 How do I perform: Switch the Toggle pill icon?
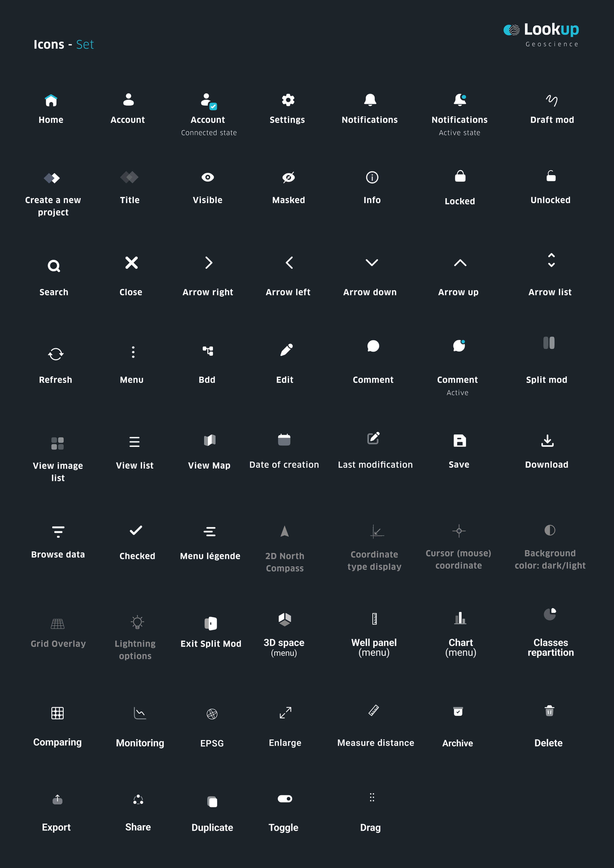(285, 798)
